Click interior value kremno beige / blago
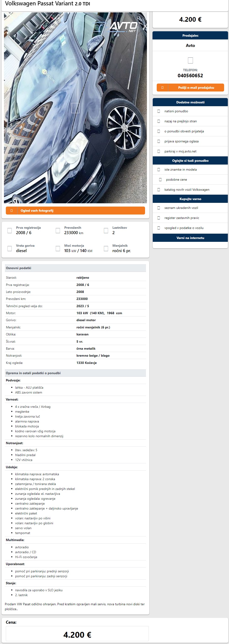This screenshot has width=229, height=644. coord(93,355)
